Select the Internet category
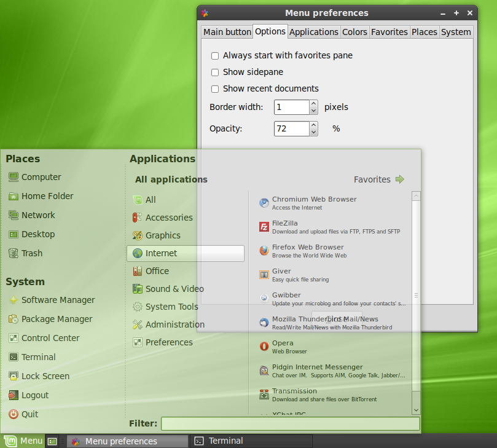Image resolution: width=497 pixels, height=448 pixels. [186, 253]
